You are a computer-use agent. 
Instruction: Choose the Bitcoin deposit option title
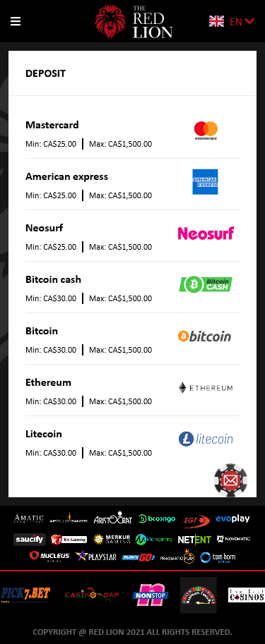tap(42, 331)
